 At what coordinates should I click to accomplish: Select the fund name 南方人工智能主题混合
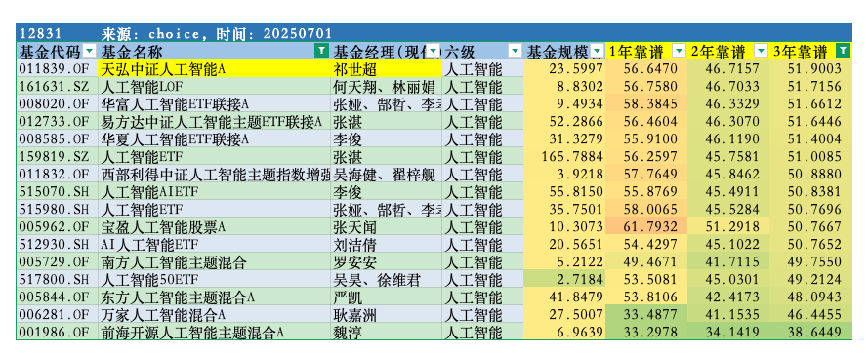[x=215, y=261]
